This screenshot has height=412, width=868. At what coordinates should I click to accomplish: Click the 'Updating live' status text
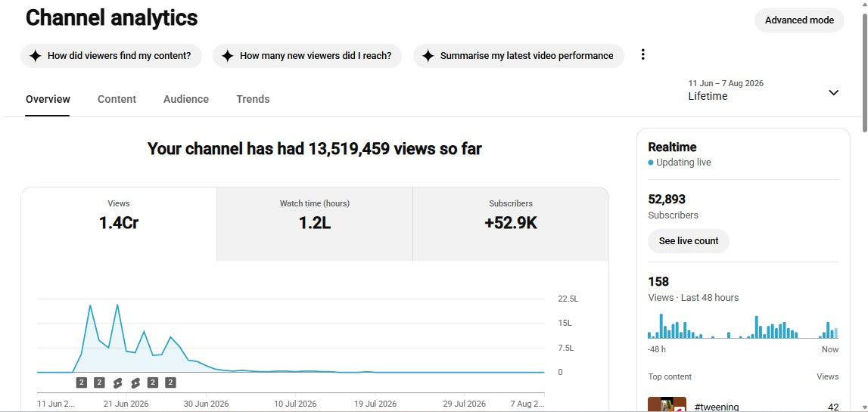[x=683, y=163]
